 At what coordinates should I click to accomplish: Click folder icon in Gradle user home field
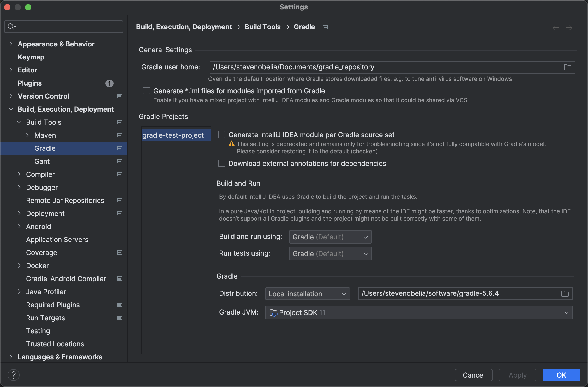567,67
